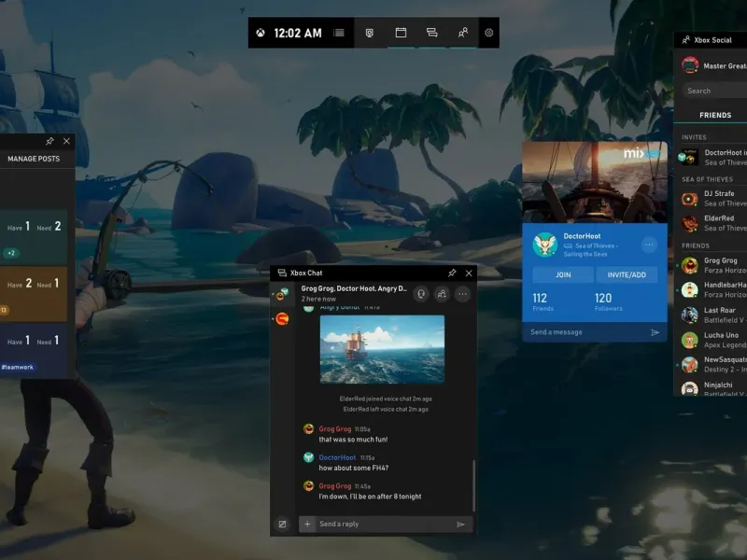Click DoctorHoot's owl avatar on profile card
Screen dimensions: 747x560
coord(544,245)
